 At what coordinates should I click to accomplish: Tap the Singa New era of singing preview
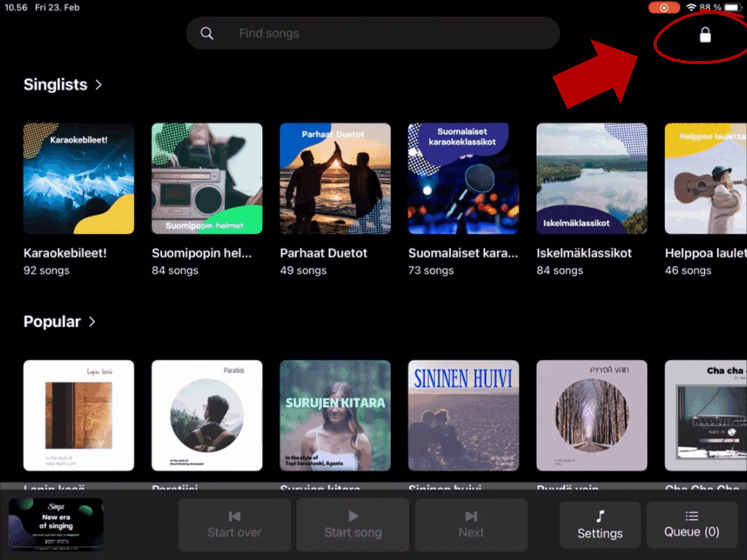[56, 524]
